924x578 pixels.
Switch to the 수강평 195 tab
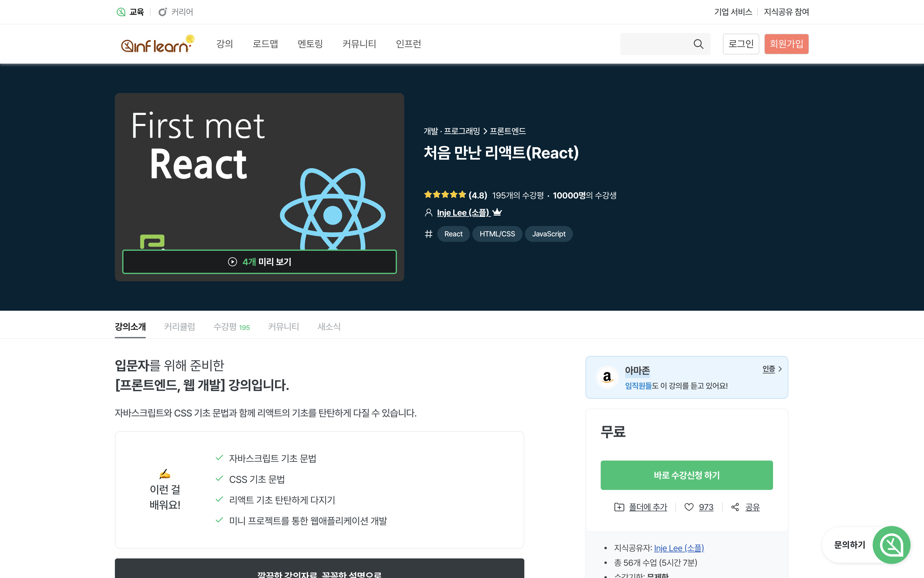(231, 327)
